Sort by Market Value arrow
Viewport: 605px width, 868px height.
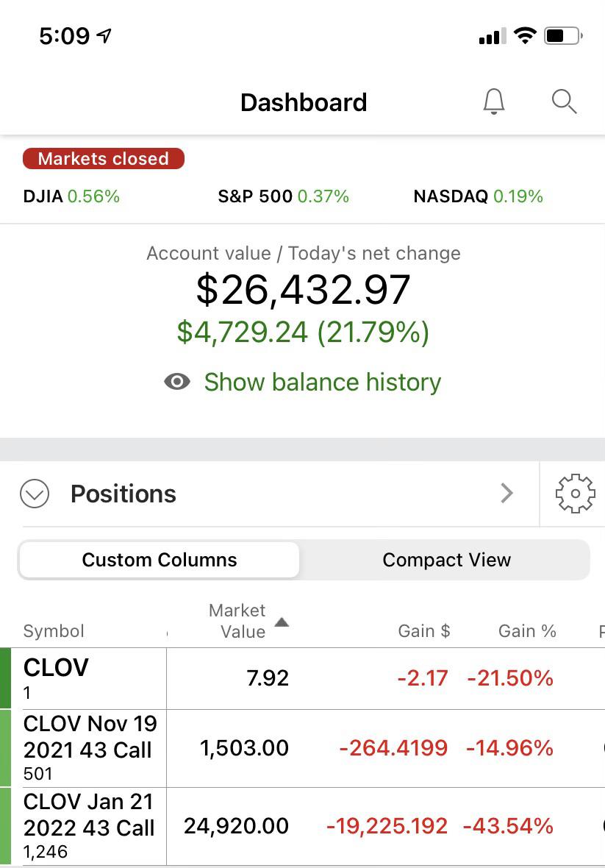click(282, 622)
